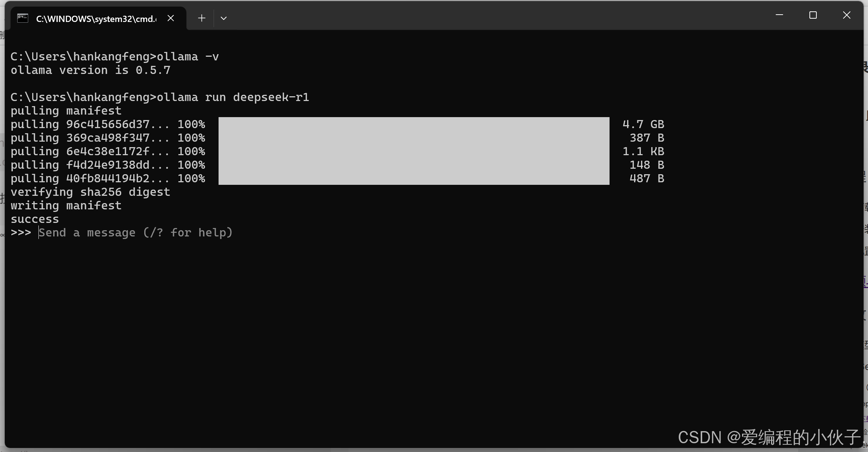Click the "verifying sha256 digest" line

pyautogui.click(x=90, y=192)
